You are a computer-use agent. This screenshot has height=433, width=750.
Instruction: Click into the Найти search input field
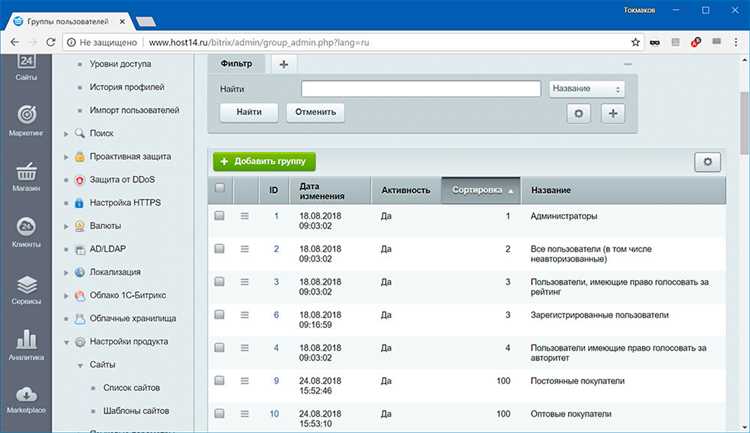coord(421,89)
